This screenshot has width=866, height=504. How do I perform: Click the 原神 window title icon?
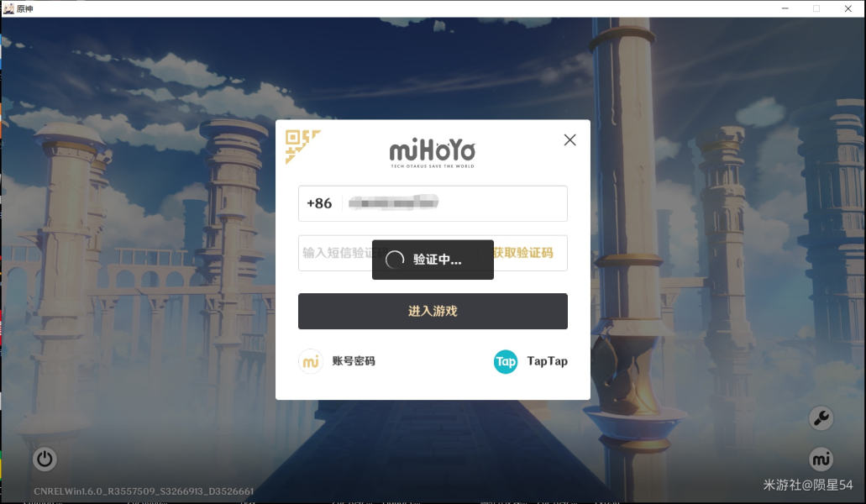(8, 8)
